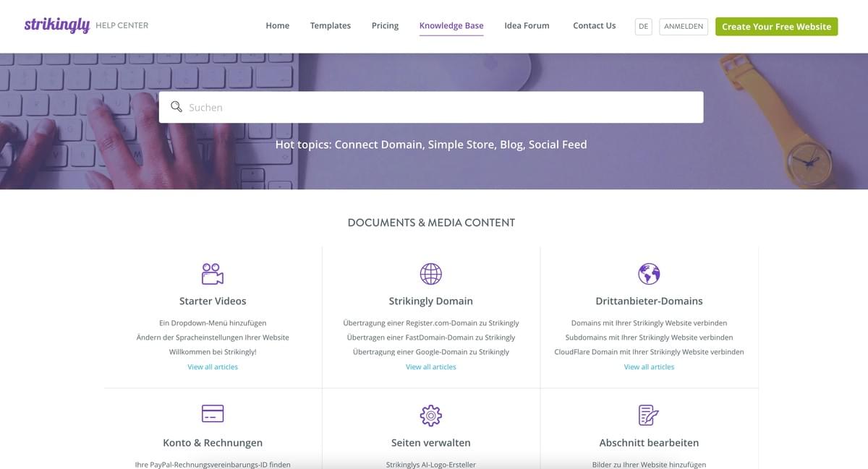View all articles under Drittanbieter-Domains

tap(650, 367)
